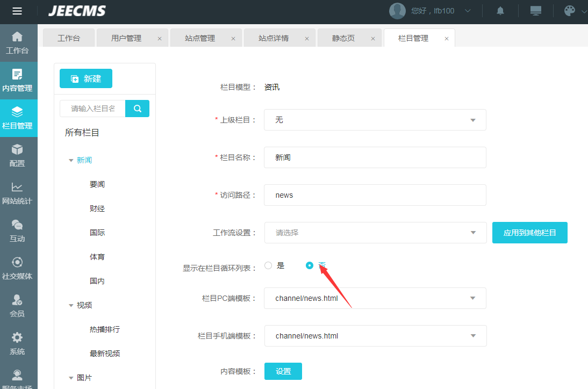Open the theme palette icon
Image resolution: width=588 pixels, height=389 pixels.
coord(570,11)
